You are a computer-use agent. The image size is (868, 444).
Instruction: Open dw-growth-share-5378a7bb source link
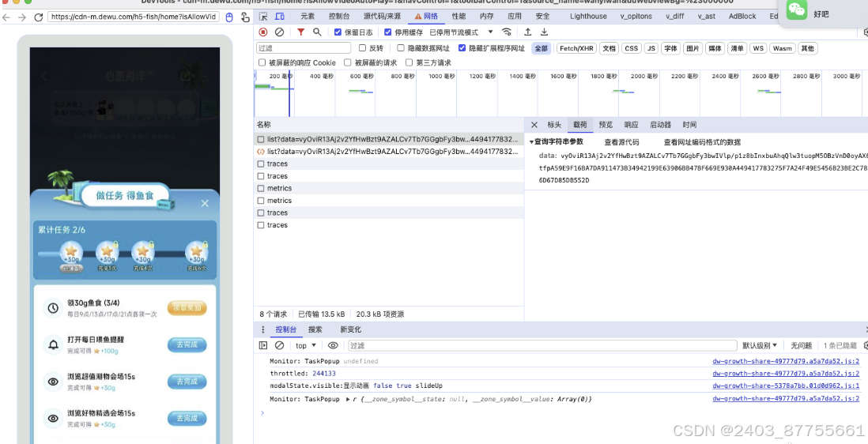[x=786, y=386]
